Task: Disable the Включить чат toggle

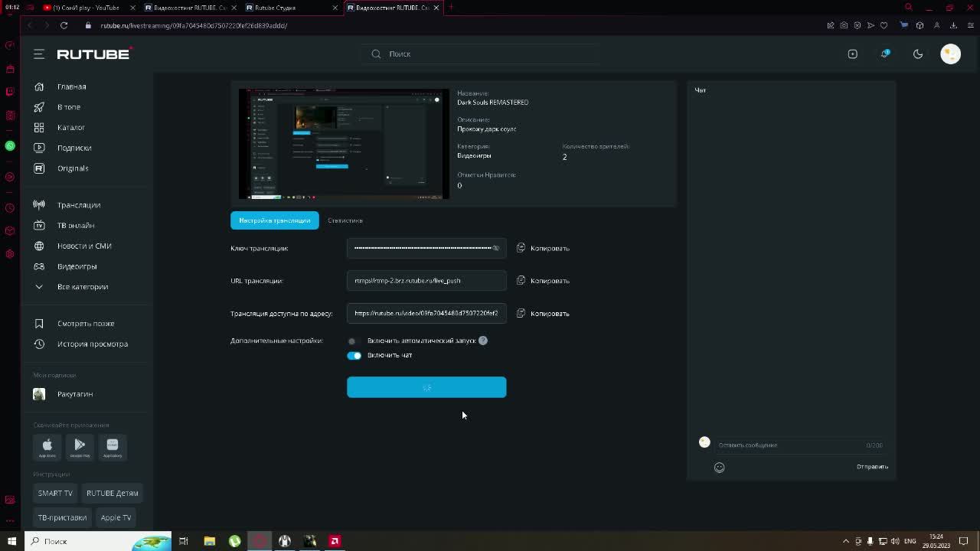Action: tap(354, 355)
